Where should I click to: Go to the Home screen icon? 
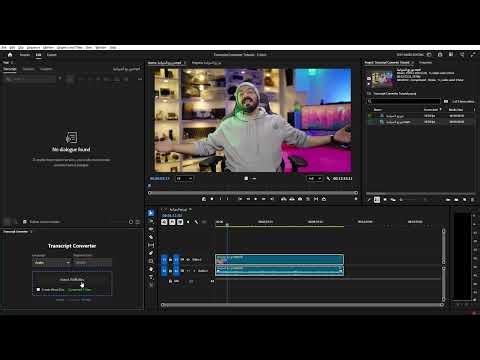click(10, 55)
